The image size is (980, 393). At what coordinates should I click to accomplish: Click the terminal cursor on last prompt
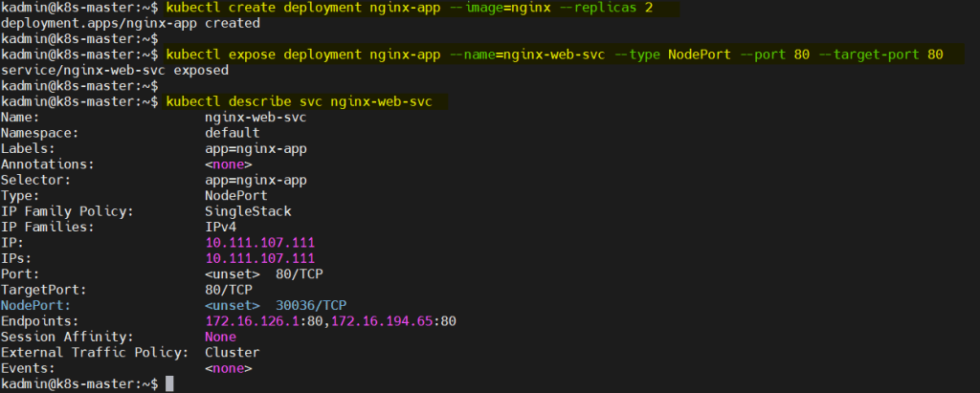(x=169, y=384)
